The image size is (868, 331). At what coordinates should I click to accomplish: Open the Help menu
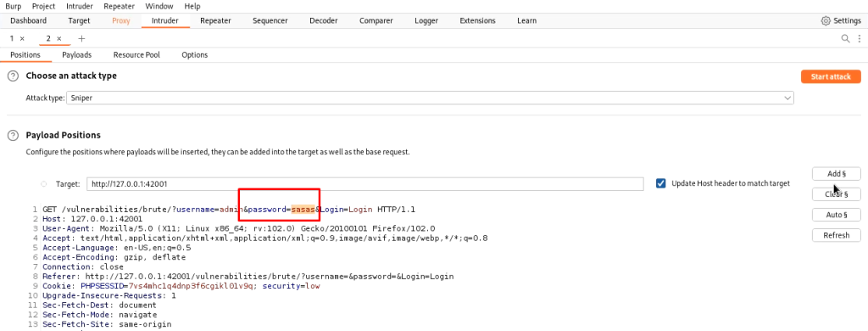tap(192, 6)
